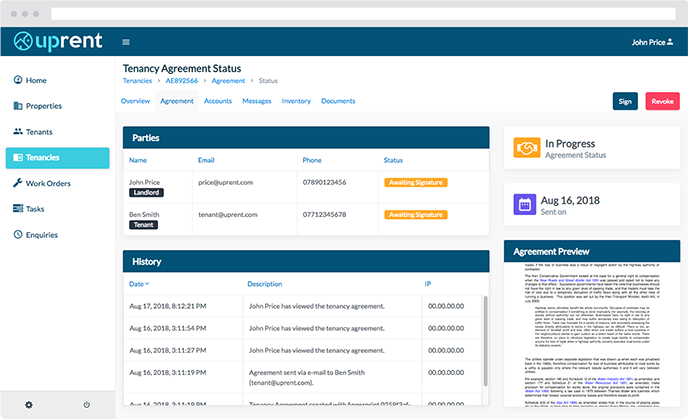The height and width of the screenshot is (419, 688).
Task: Open Properties in the sidebar
Action: (44, 106)
